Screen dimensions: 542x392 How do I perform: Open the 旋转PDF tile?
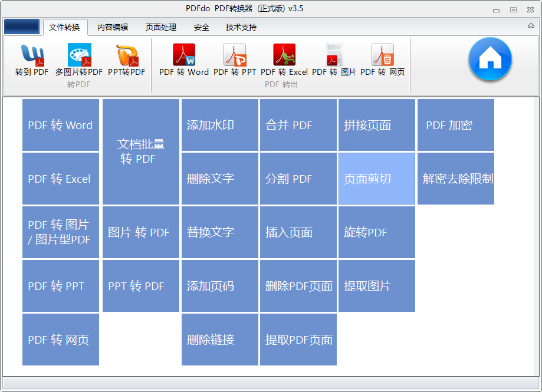click(x=377, y=232)
